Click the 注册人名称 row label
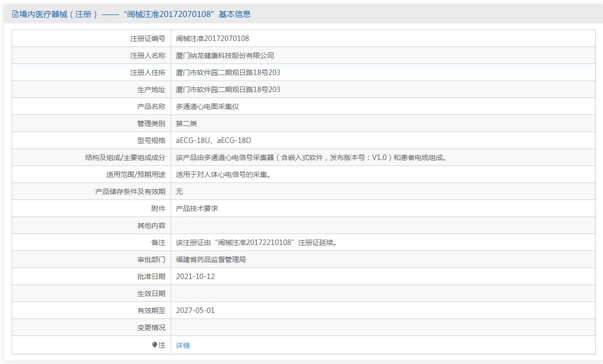Viewport: 603px width, 364px height. 148,55
